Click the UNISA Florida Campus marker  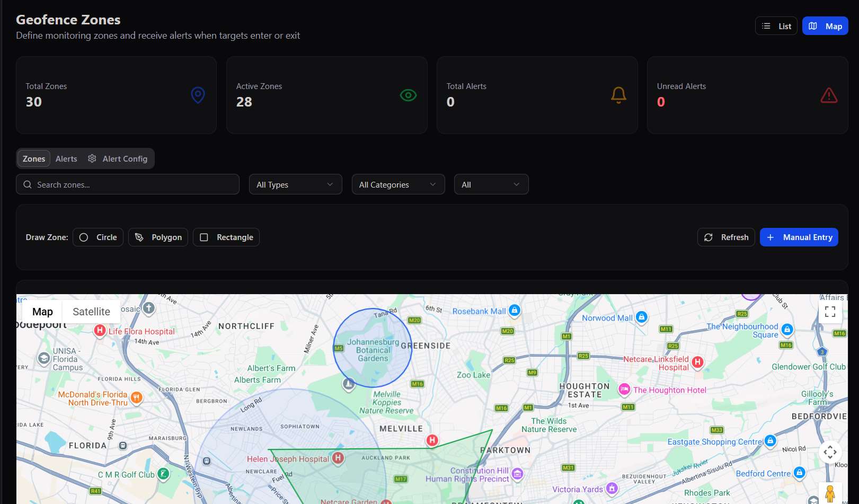(44, 359)
